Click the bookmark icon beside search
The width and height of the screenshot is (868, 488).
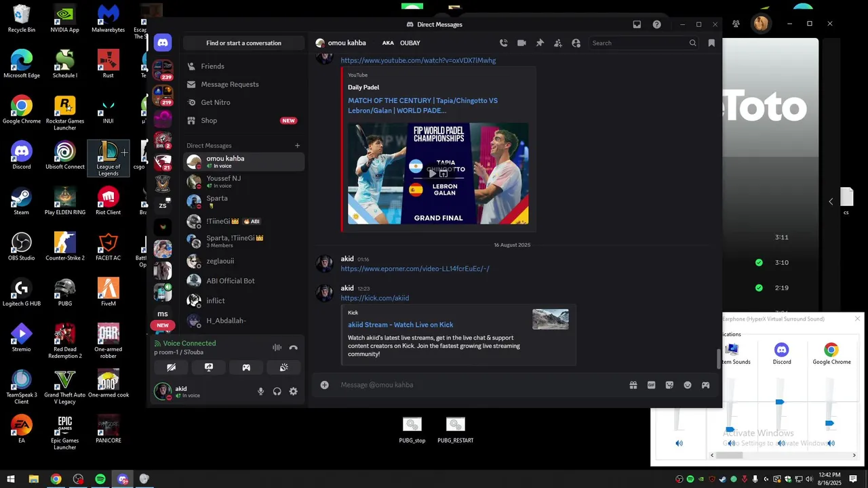point(711,43)
